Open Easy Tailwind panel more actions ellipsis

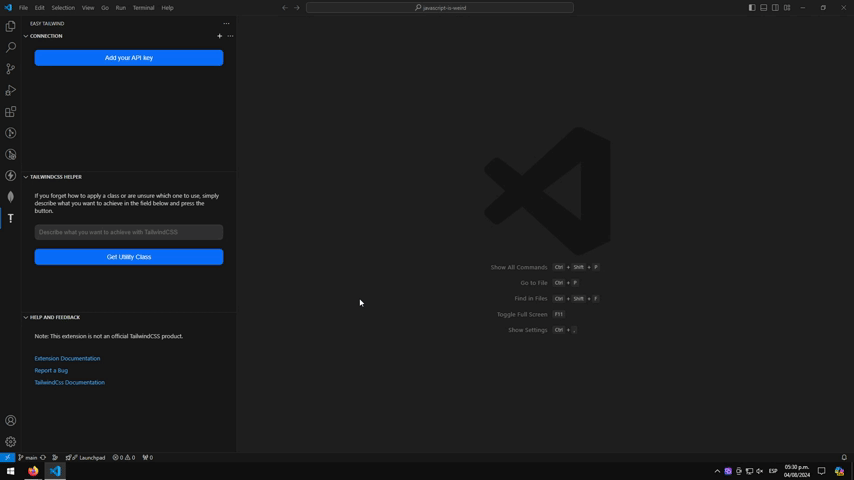[226, 23]
